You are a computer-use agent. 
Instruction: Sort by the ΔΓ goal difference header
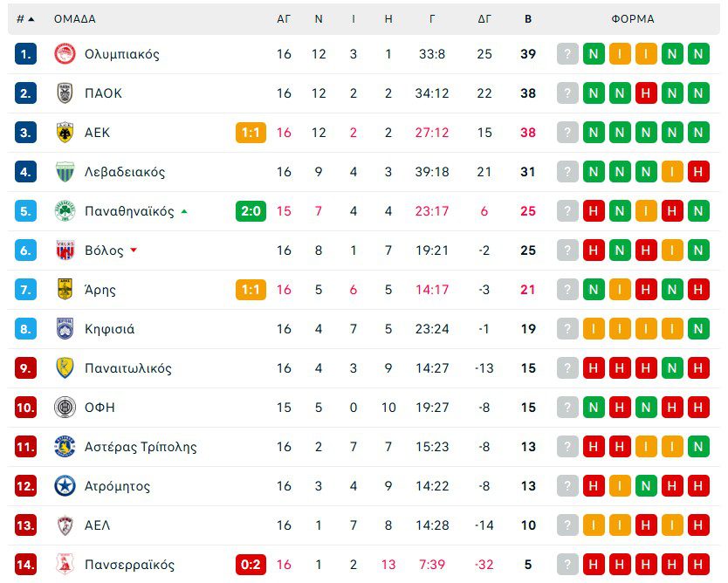pos(484,18)
